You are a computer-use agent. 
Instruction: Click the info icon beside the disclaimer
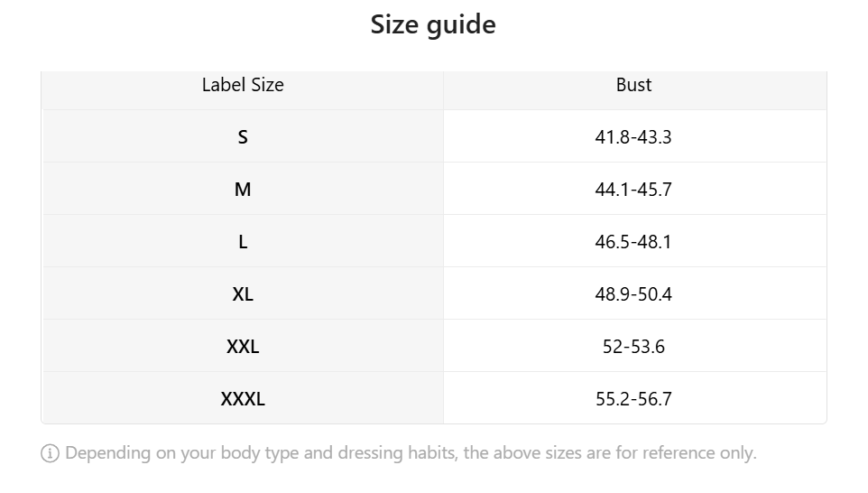click(50, 453)
